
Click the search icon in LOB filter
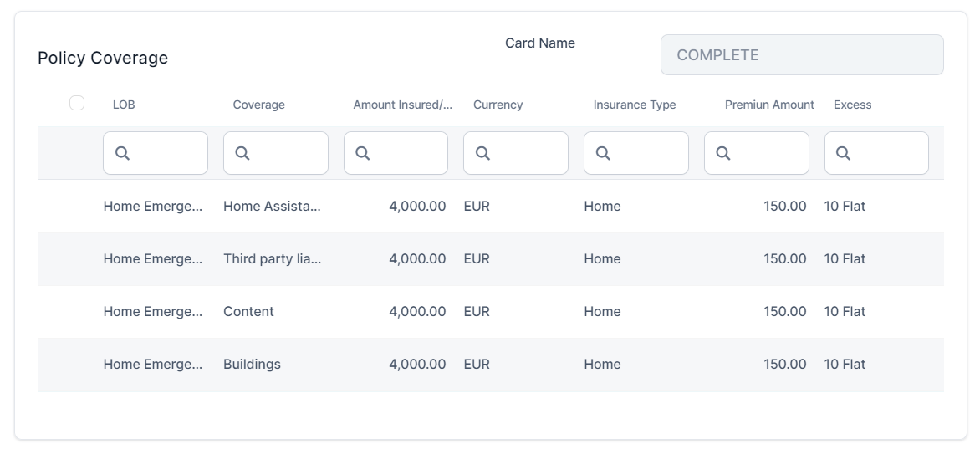[x=122, y=153]
